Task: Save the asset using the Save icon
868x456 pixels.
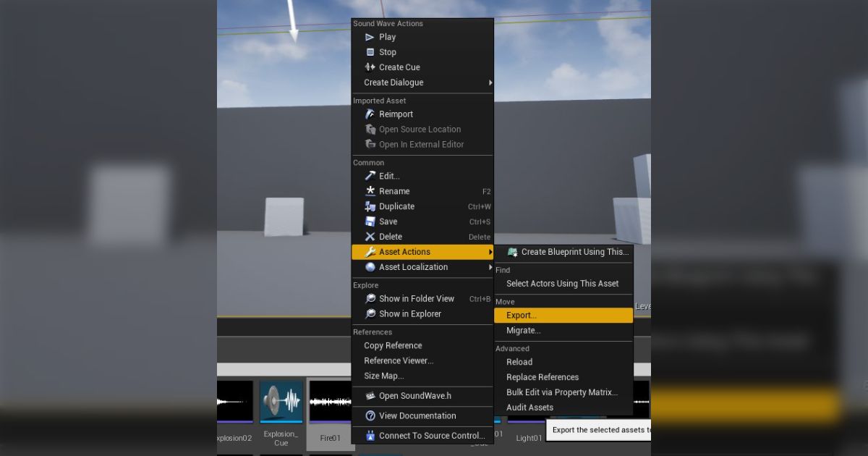Action: point(370,221)
